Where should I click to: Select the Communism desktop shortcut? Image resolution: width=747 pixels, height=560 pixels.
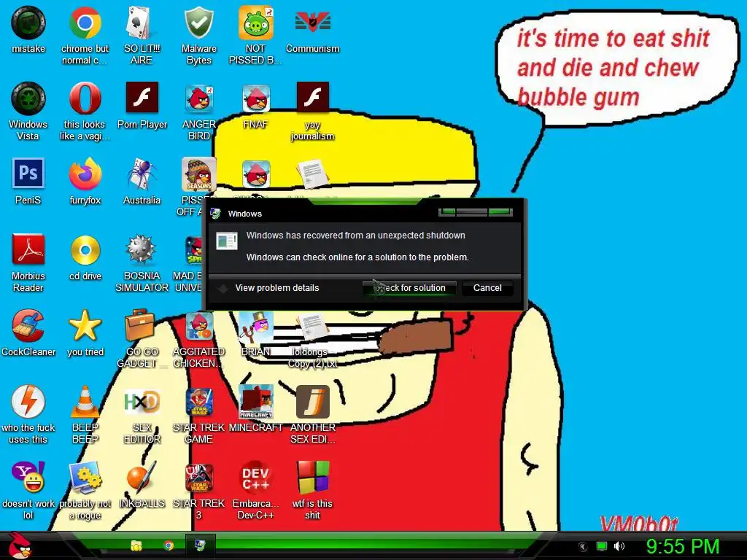coord(312,23)
